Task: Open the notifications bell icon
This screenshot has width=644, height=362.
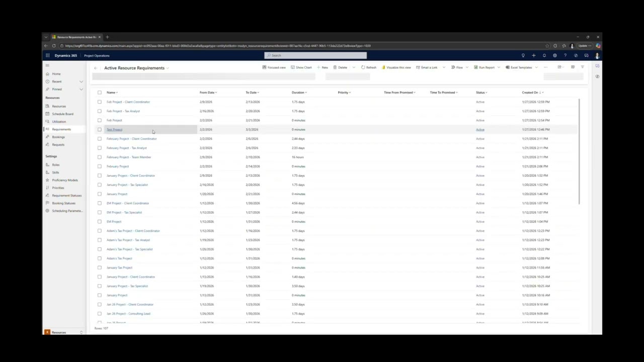Action: (x=544, y=55)
